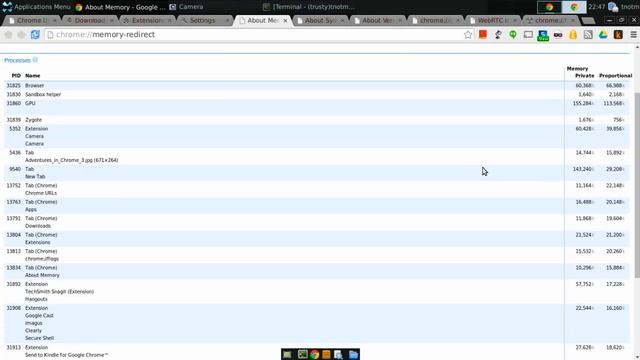Click the Zygote process name

(33, 120)
